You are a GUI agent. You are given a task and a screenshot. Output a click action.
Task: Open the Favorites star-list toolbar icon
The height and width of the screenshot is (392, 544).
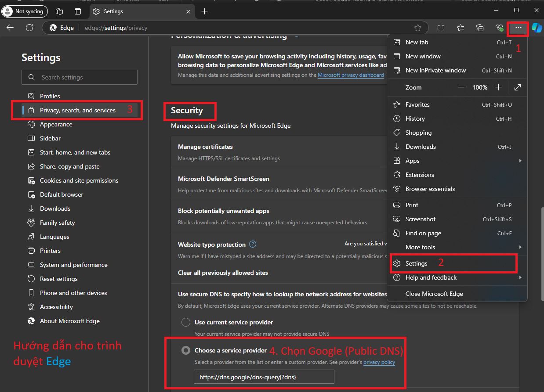click(461, 28)
